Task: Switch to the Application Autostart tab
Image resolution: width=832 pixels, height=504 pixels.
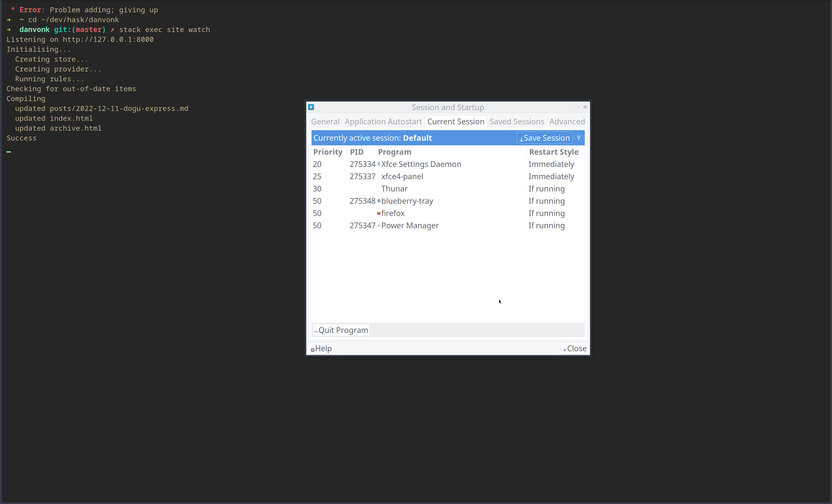Action: point(383,121)
